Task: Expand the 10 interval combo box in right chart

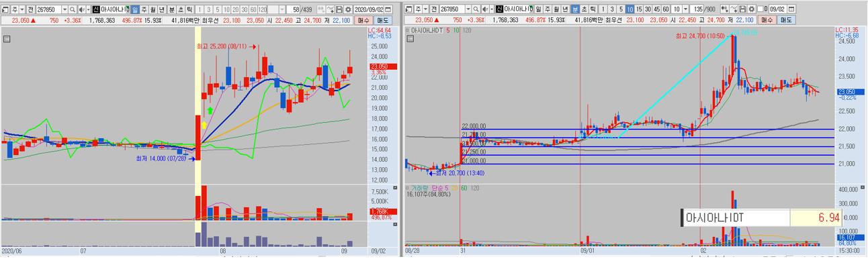Action: tap(685, 9)
